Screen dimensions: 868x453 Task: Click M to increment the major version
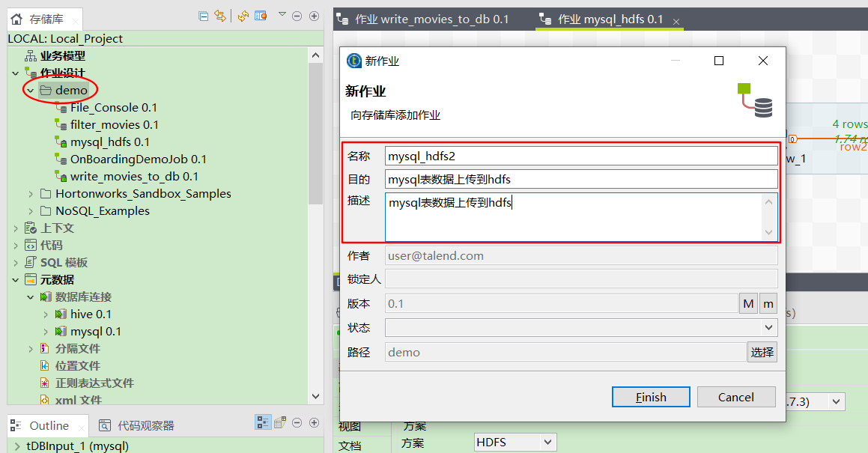(749, 303)
